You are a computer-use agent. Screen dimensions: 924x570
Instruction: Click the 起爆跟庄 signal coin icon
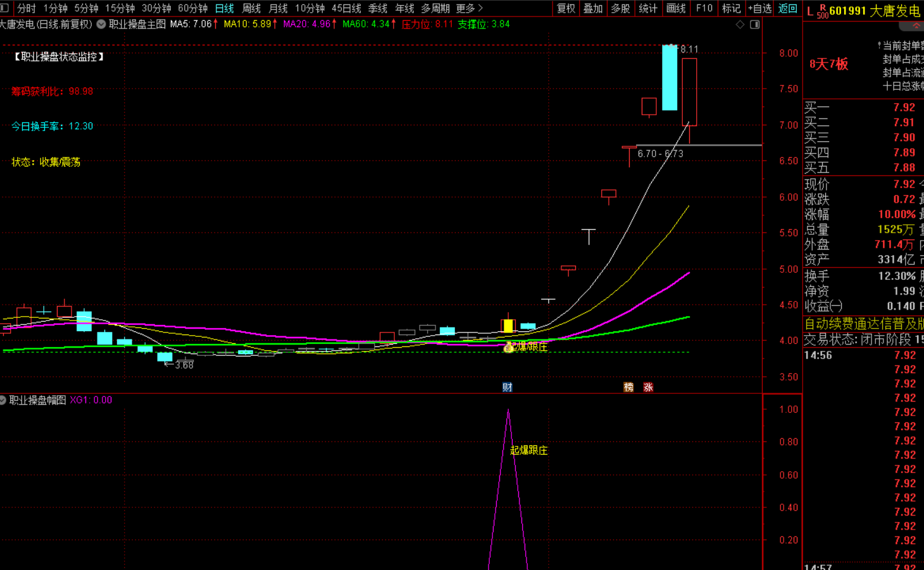pos(508,348)
